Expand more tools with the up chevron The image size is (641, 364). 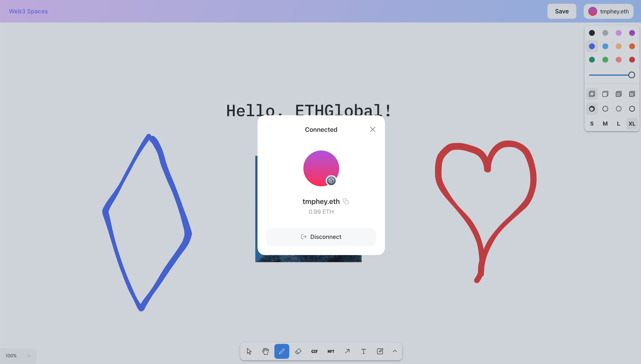coord(395,351)
